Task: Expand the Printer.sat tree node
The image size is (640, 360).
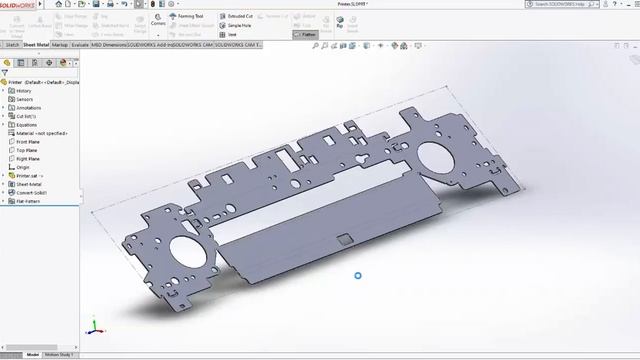Action: 3,176
